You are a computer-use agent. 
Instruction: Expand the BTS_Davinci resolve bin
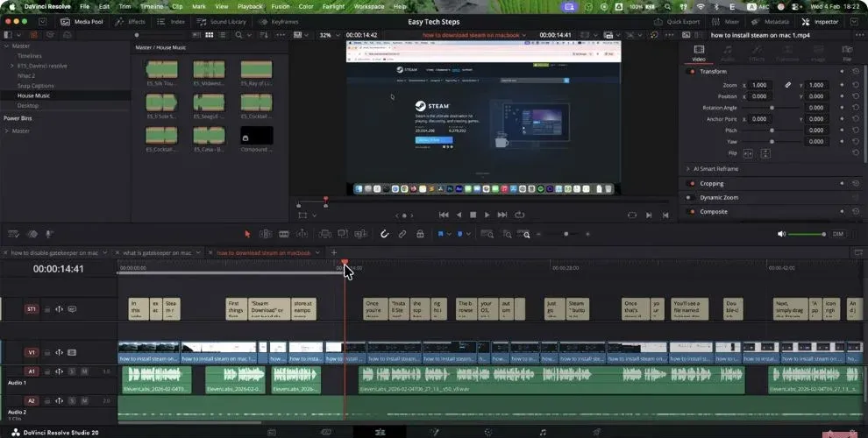[11, 66]
